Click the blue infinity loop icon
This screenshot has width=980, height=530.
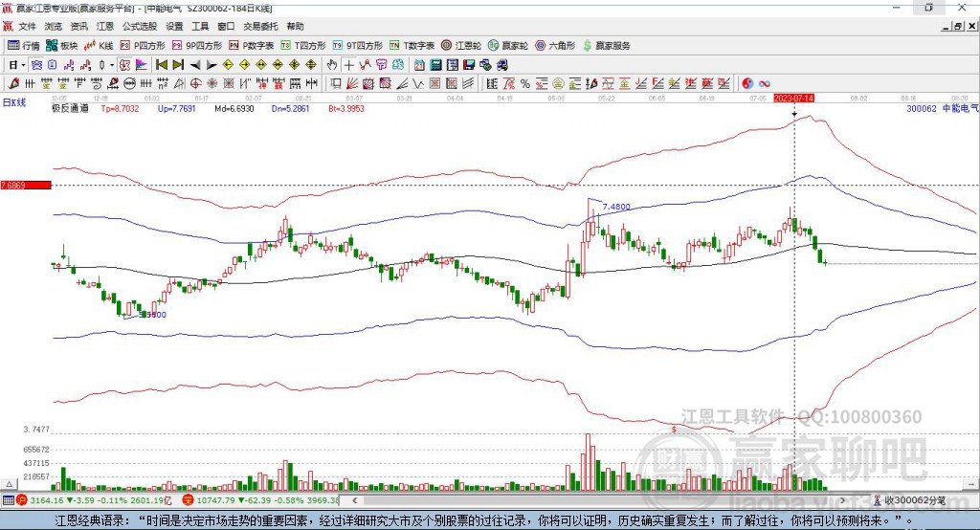[x=764, y=83]
